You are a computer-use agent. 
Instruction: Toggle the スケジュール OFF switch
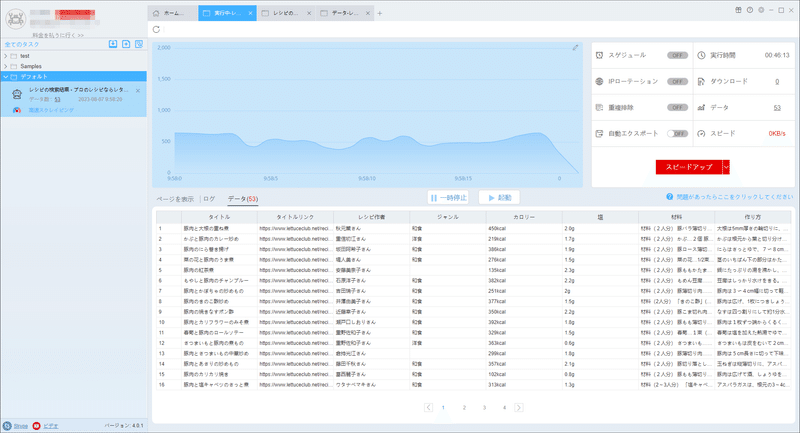(677, 56)
